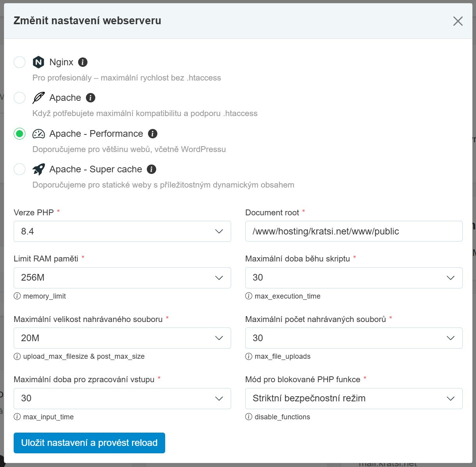Screen dimensions: 476x467
Task: Click the Document root input field
Action: [x=354, y=231]
